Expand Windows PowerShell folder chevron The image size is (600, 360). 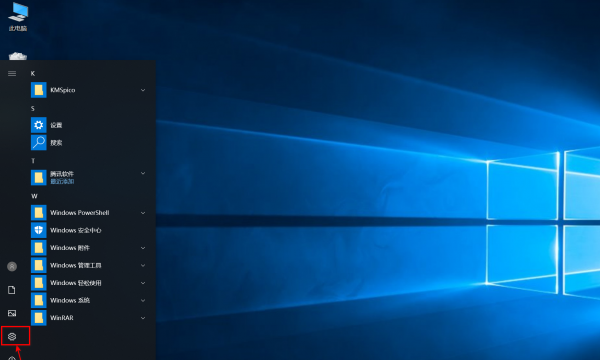pyautogui.click(x=143, y=213)
